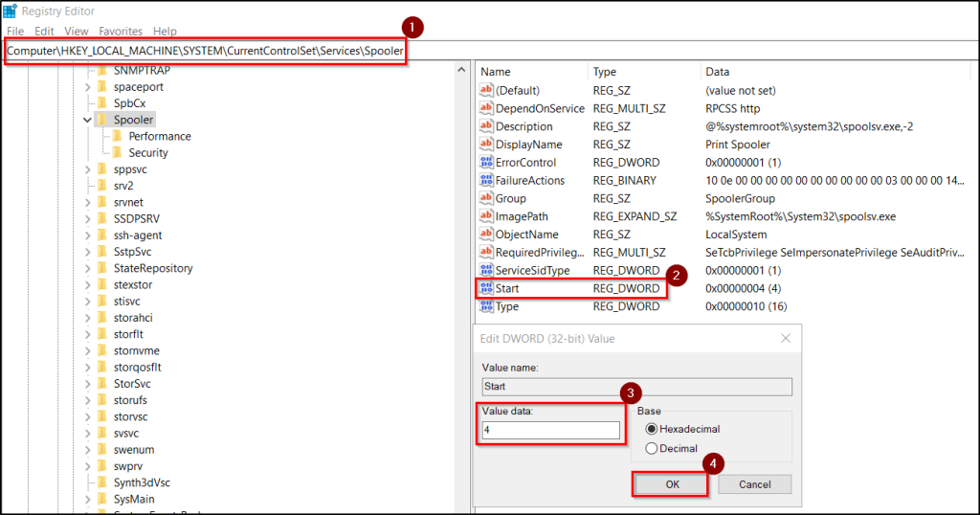Collapse the Spooler key in the tree
The width and height of the screenshot is (980, 515).
[x=87, y=120]
